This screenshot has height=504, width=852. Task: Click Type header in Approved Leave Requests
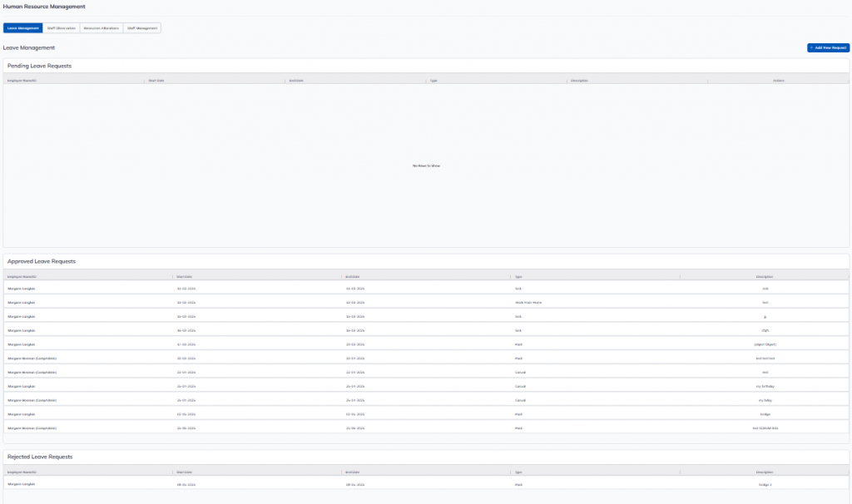(x=518, y=276)
